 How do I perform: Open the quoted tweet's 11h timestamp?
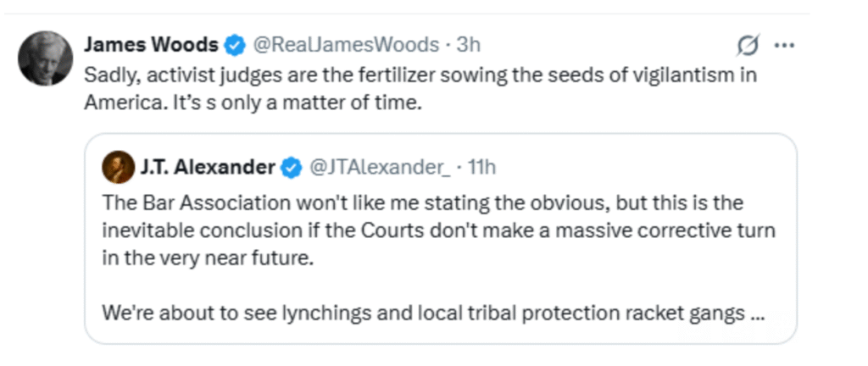(x=481, y=168)
